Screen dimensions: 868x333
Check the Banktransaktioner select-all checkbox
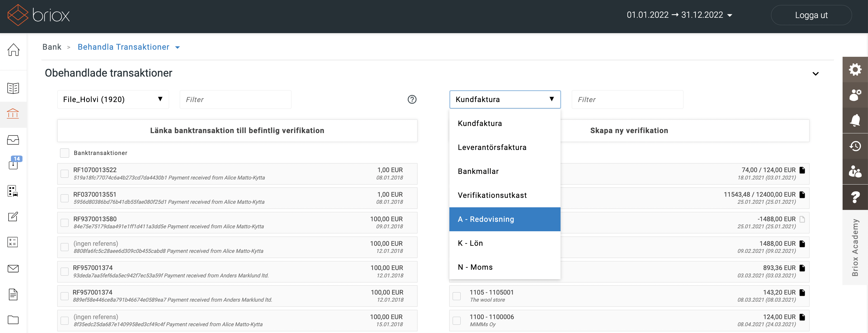(x=64, y=153)
